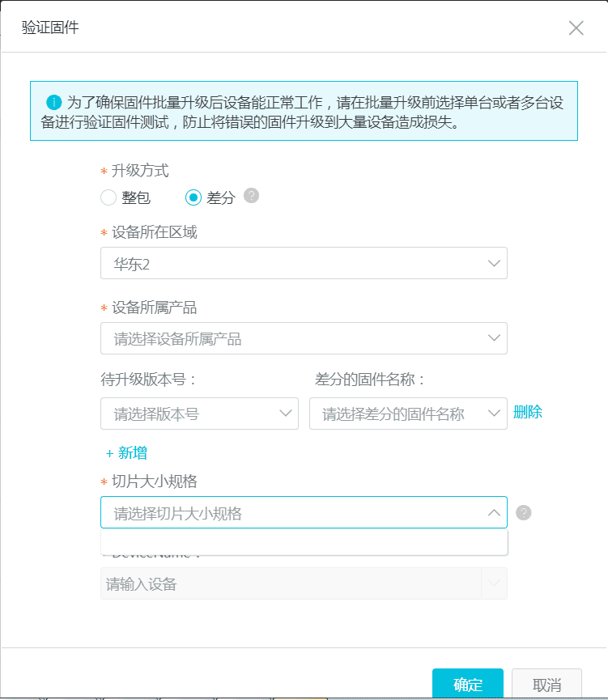The height and width of the screenshot is (700, 608).
Task: Select the 差分 radio button
Action: point(193,197)
